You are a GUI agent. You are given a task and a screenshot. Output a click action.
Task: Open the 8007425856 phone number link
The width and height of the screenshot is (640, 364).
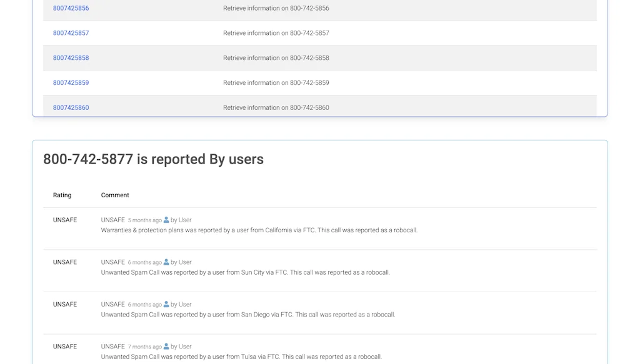coord(71,8)
